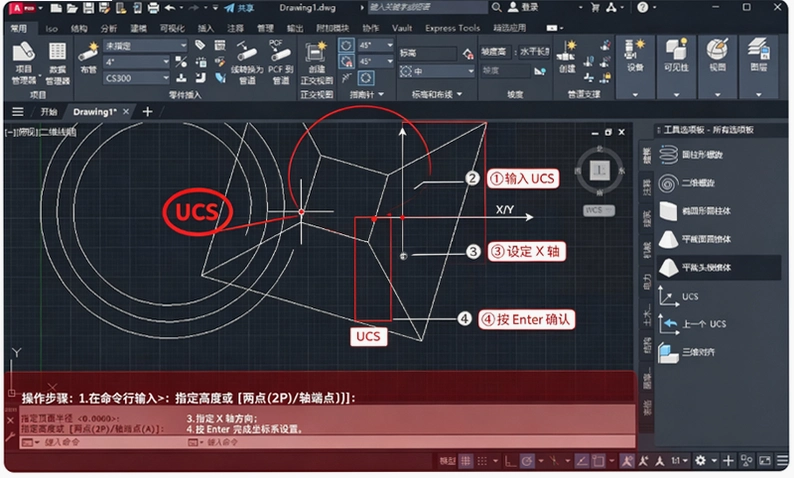This screenshot has height=478, width=794.
Task: Click the tag icon beside spec dropdown
Action: [x=200, y=45]
